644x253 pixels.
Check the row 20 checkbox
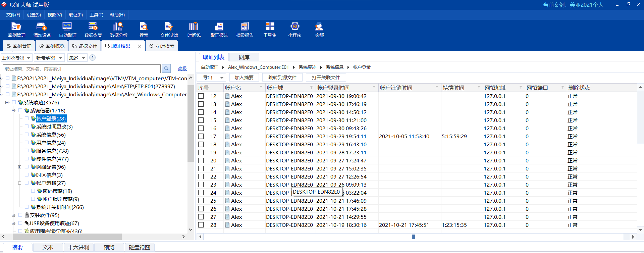click(201, 160)
